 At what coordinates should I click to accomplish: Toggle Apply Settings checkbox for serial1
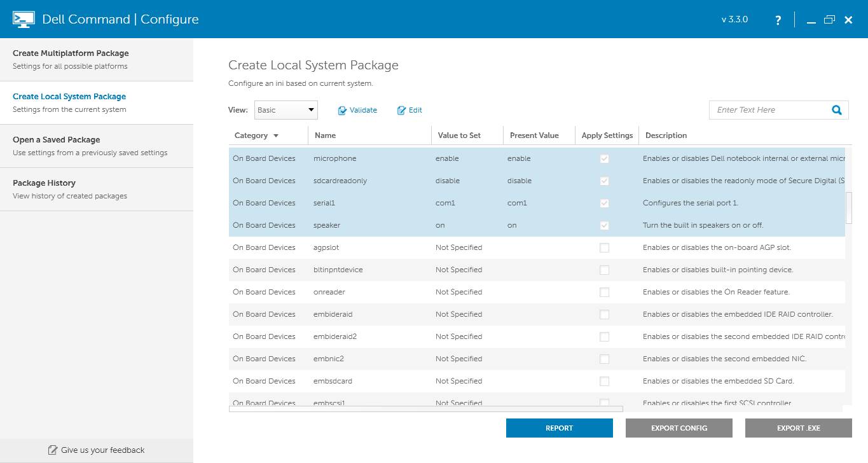point(604,204)
